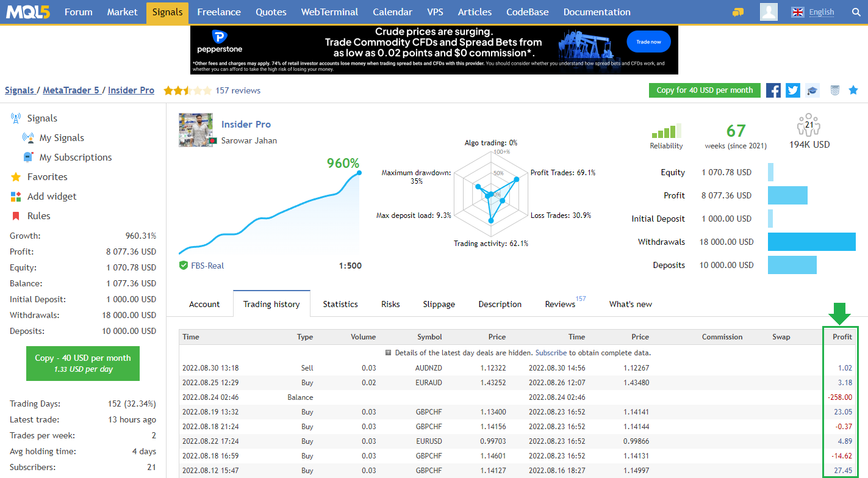Open the 157 reviews link
868x478 pixels.
(x=238, y=90)
